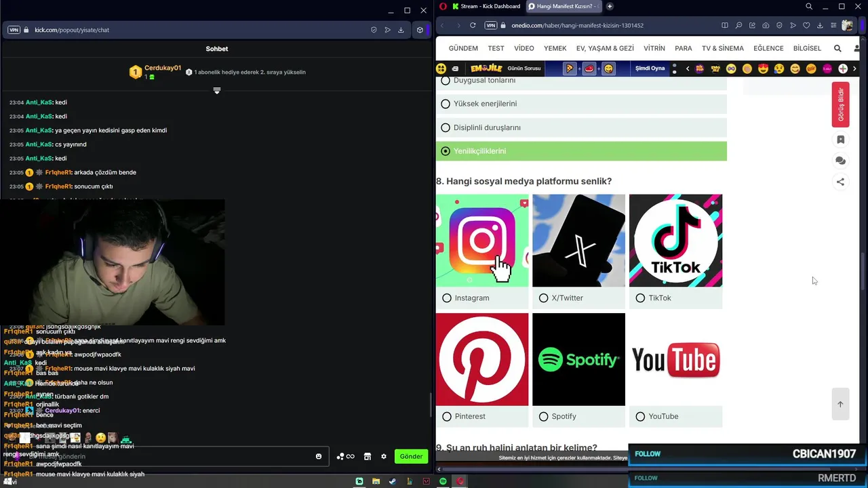Open the Opera main menu logo
The width and height of the screenshot is (868, 488).
[443, 6]
